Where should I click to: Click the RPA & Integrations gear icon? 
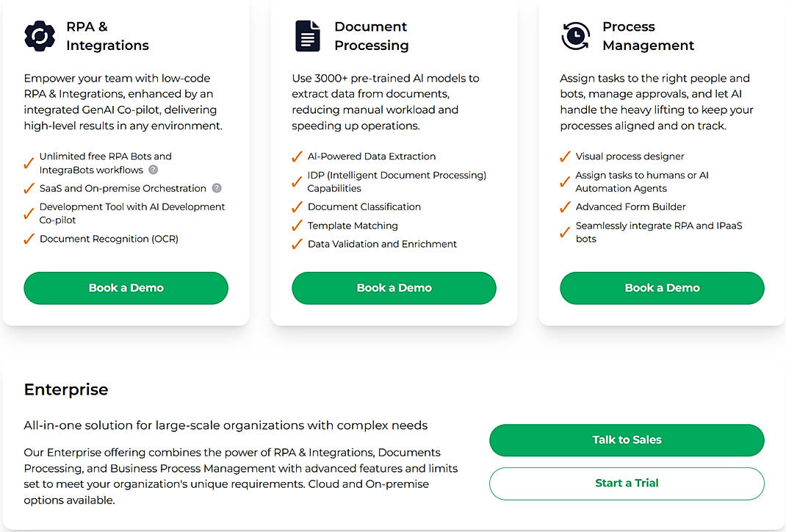(x=40, y=35)
